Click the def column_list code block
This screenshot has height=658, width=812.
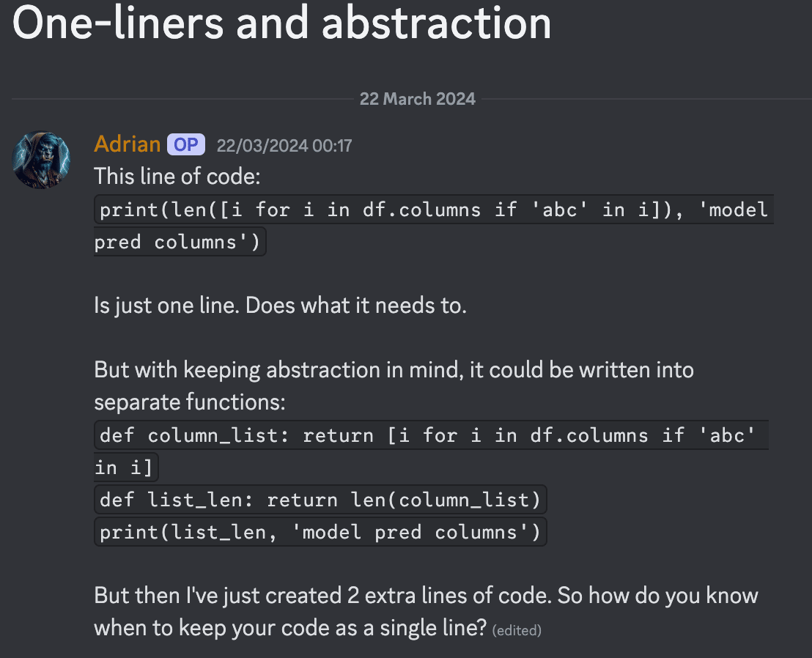[x=431, y=451]
